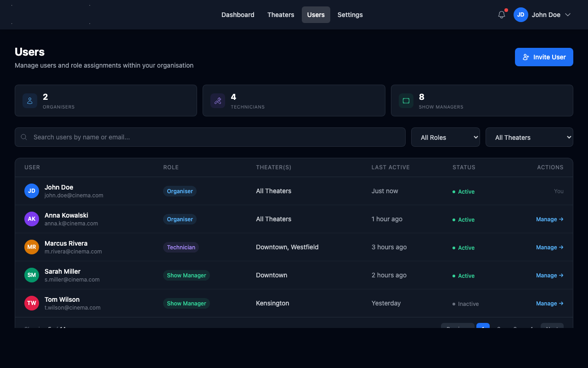Viewport: 588px width, 368px height.
Task: Click the Show Managers screen icon
Action: tap(406, 101)
